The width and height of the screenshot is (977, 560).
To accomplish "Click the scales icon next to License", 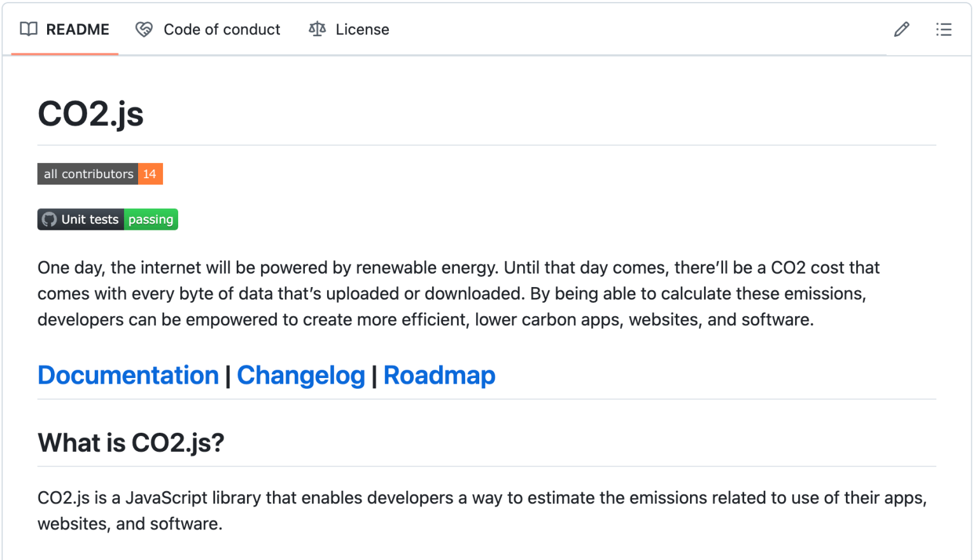I will click(317, 29).
